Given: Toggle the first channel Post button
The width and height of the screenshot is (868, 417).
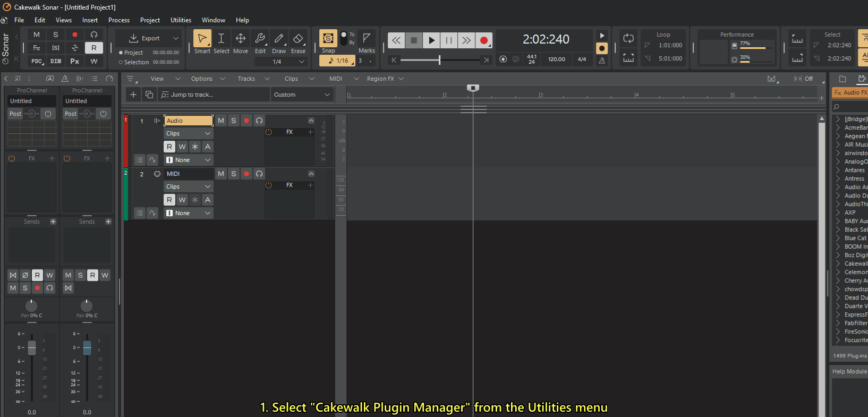Looking at the screenshot, I should (x=15, y=114).
